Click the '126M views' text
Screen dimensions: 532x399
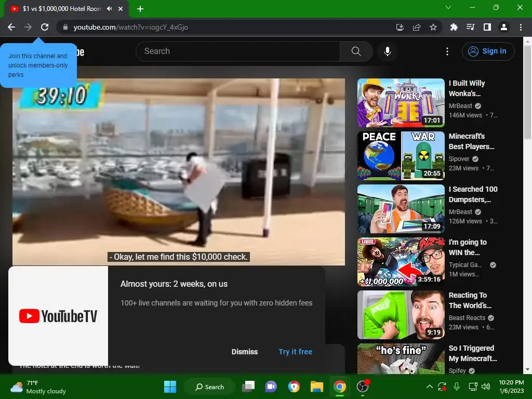[x=465, y=221]
